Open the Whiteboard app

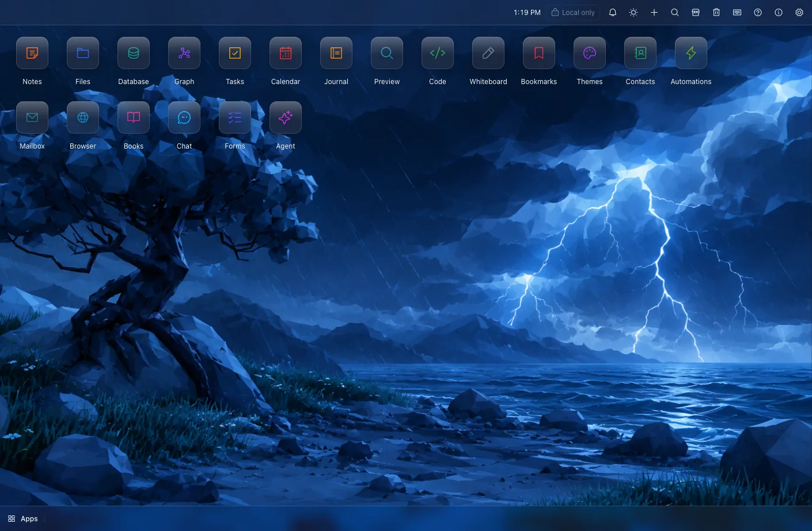(x=488, y=53)
